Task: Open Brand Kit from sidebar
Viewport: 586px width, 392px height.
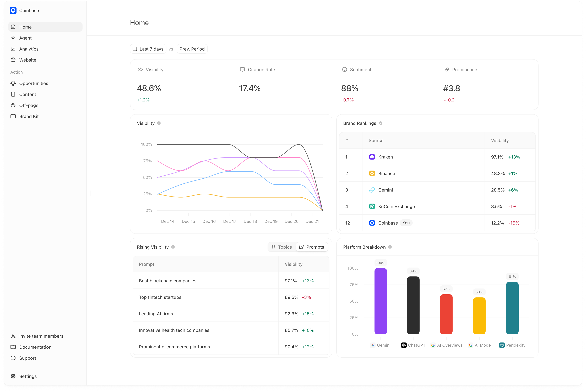Action: click(x=29, y=116)
